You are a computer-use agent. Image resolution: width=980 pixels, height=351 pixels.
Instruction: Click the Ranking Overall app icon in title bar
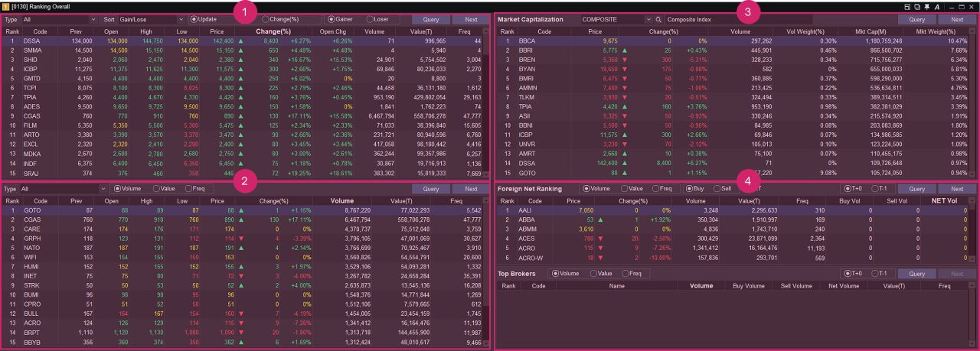tap(6, 6)
